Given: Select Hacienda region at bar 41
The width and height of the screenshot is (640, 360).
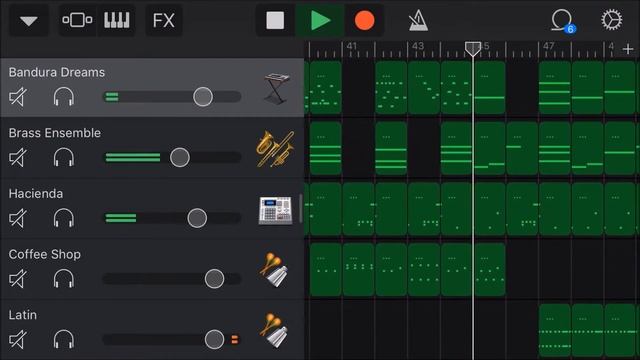Looking at the screenshot, I should [x=358, y=209].
